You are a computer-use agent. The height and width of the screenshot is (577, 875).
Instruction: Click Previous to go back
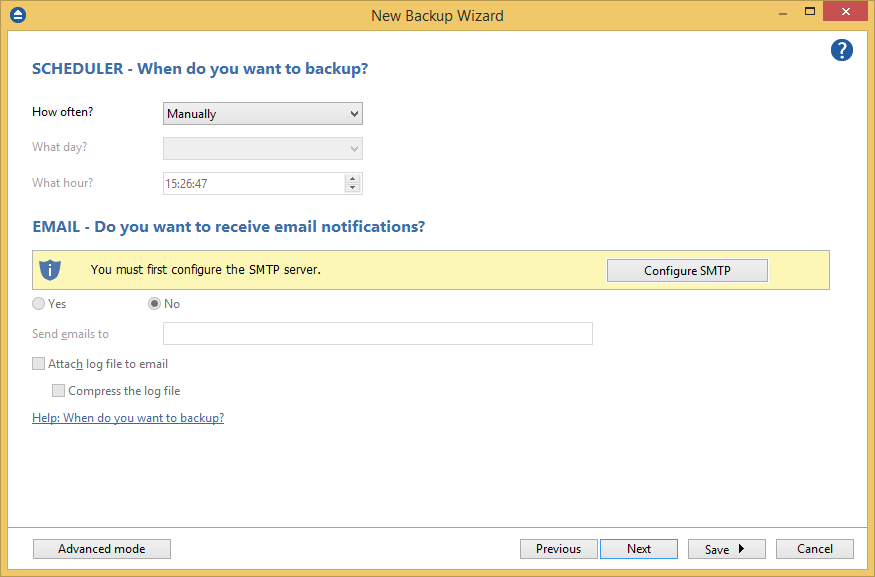tap(558, 548)
